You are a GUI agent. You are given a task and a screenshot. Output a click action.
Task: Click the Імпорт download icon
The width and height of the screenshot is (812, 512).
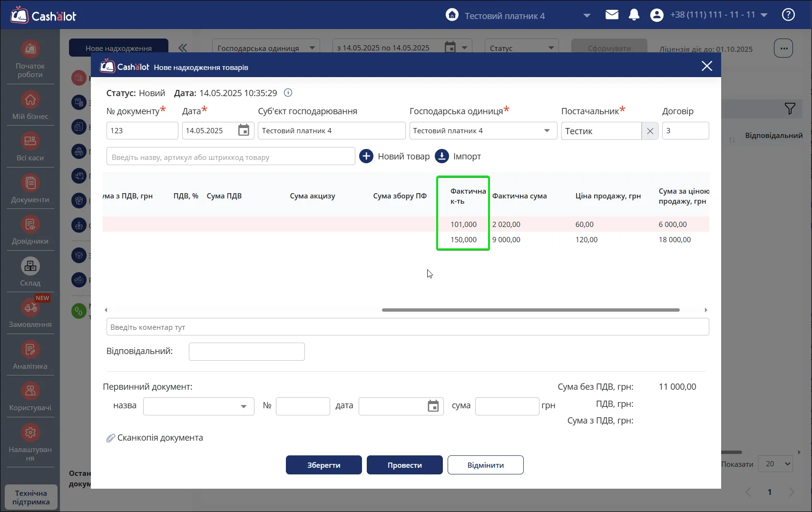coord(442,156)
